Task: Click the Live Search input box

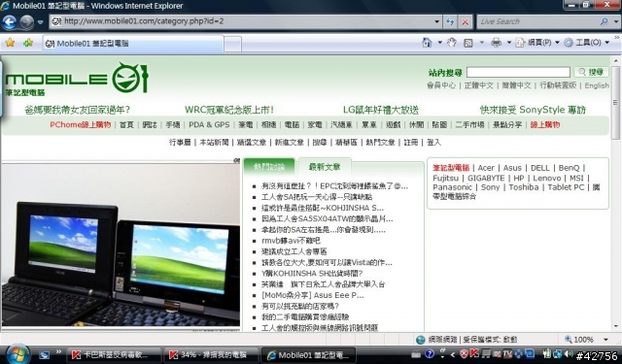Action: [537, 21]
